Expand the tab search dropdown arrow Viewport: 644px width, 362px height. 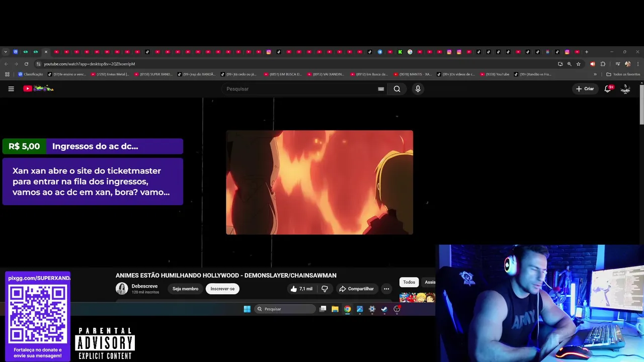(6, 52)
